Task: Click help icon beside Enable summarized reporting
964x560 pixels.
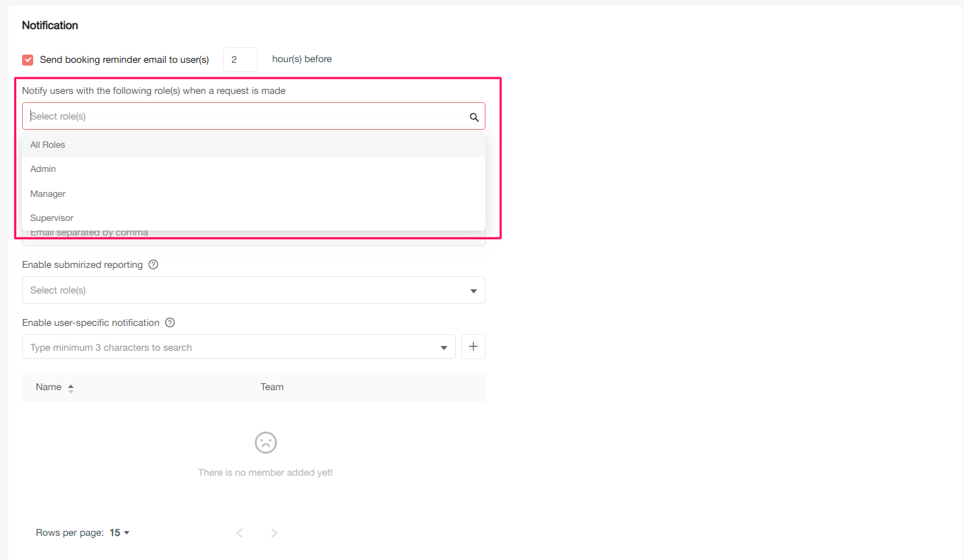Action: pyautogui.click(x=153, y=264)
